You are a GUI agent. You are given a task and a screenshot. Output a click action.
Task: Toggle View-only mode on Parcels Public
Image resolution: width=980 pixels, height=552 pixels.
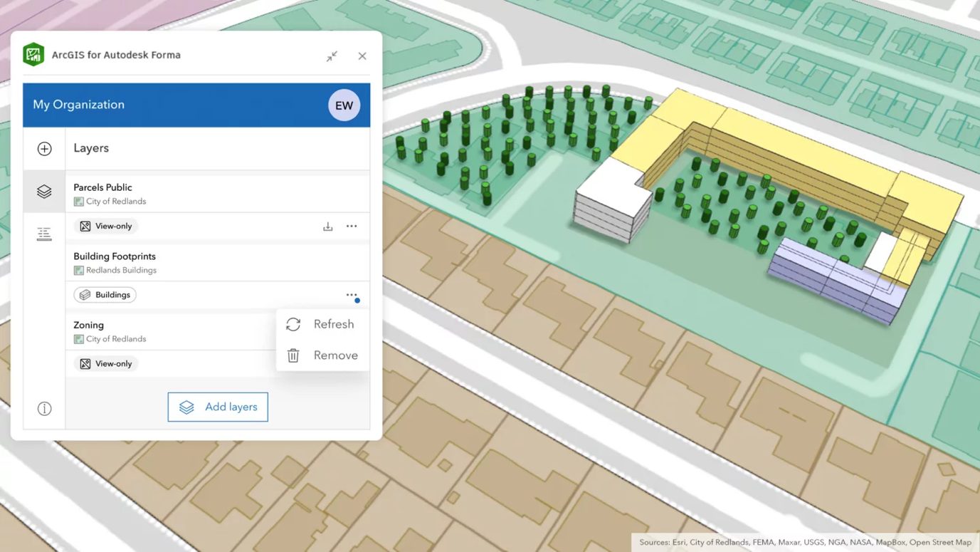[105, 226]
